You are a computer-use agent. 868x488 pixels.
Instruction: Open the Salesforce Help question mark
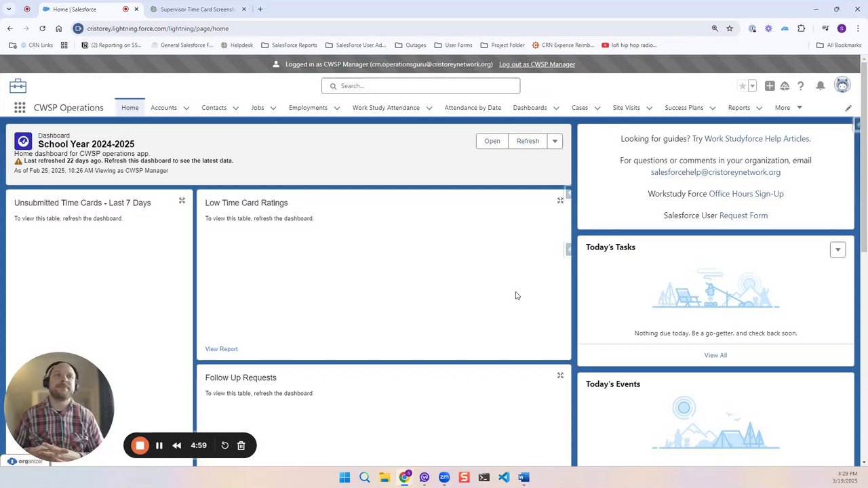click(801, 86)
